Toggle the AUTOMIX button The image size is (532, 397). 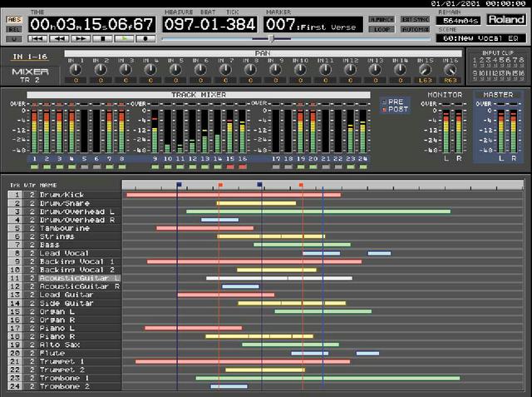pos(415,28)
